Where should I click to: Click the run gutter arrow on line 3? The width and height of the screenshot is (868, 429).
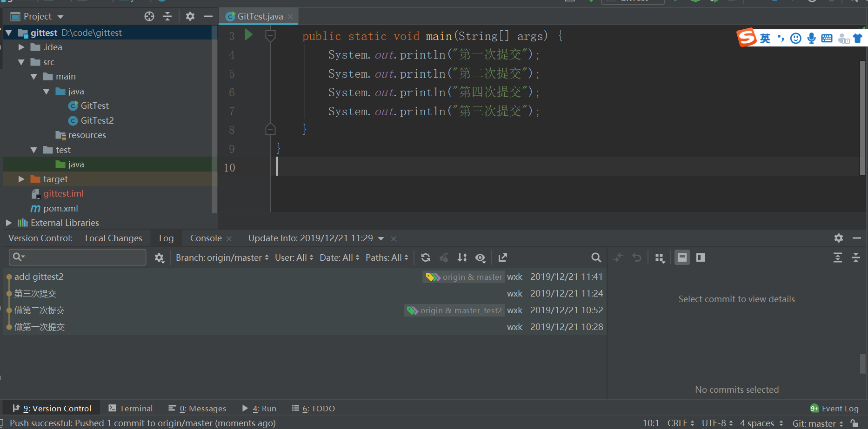coord(248,34)
